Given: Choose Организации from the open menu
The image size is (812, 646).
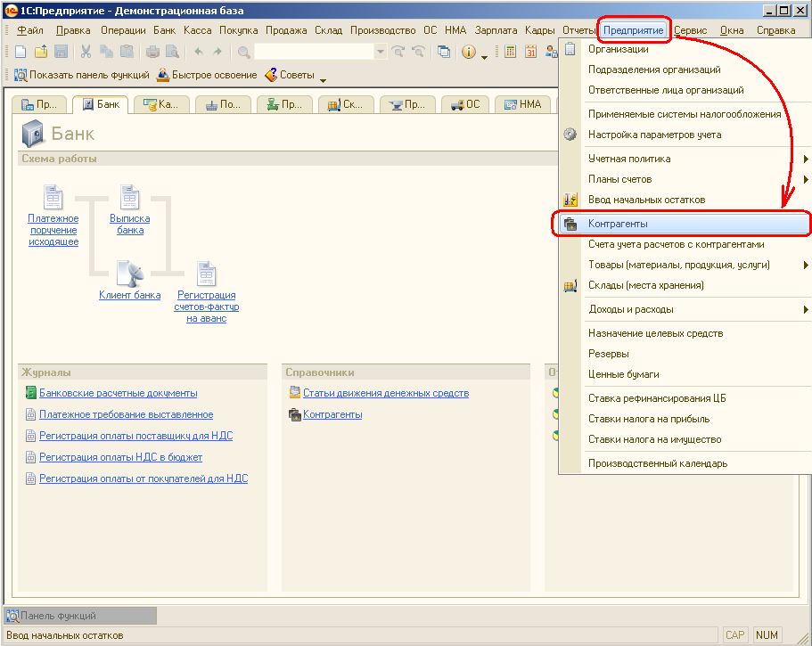Looking at the screenshot, I should tap(618, 49).
